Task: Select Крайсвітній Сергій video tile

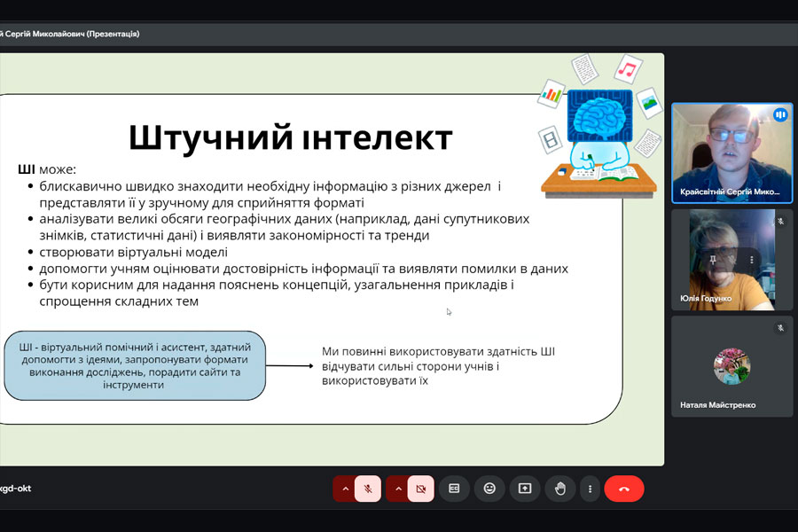Action: coord(732,153)
